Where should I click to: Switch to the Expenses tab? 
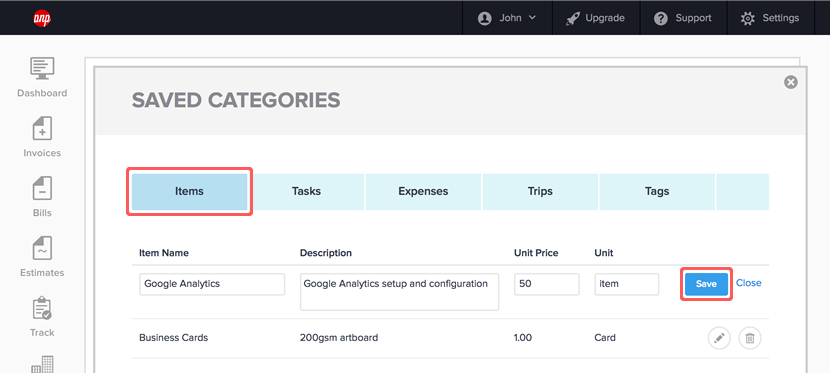point(423,192)
